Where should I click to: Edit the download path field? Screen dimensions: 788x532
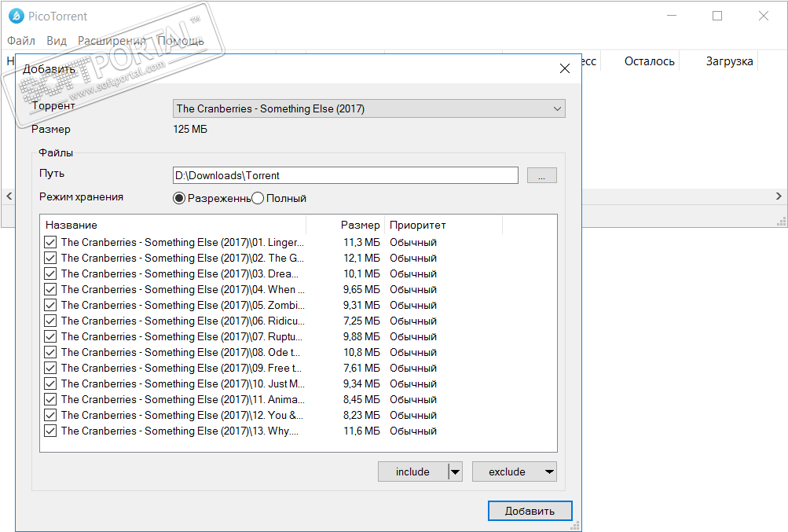click(345, 175)
